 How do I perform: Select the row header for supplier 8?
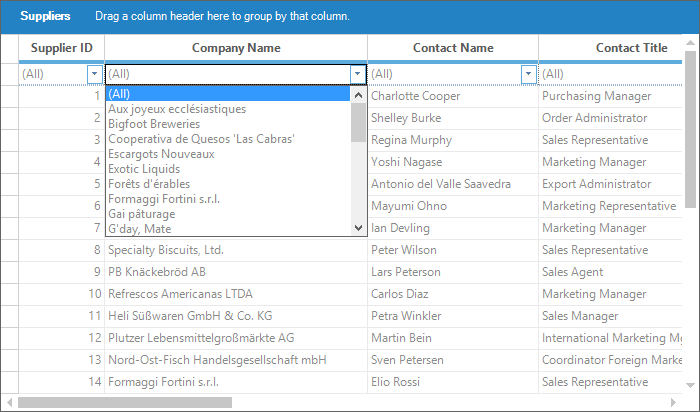click(9, 250)
